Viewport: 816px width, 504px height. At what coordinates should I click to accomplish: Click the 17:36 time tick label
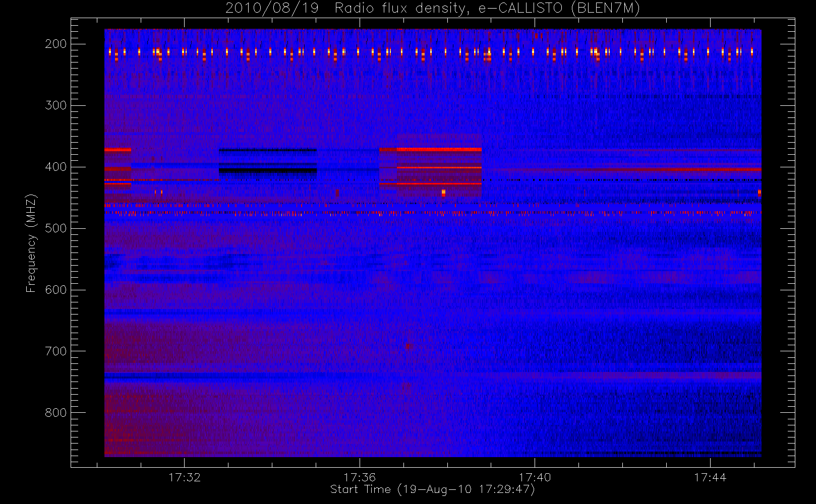(x=360, y=477)
